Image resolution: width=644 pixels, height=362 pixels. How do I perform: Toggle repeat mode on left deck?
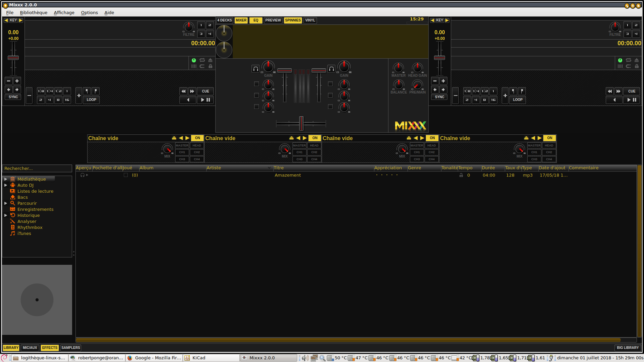[x=202, y=60]
